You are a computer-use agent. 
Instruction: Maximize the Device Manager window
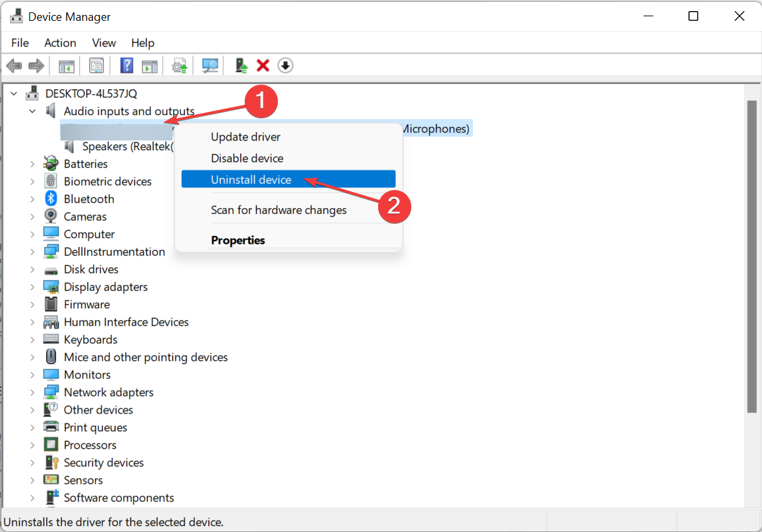694,16
